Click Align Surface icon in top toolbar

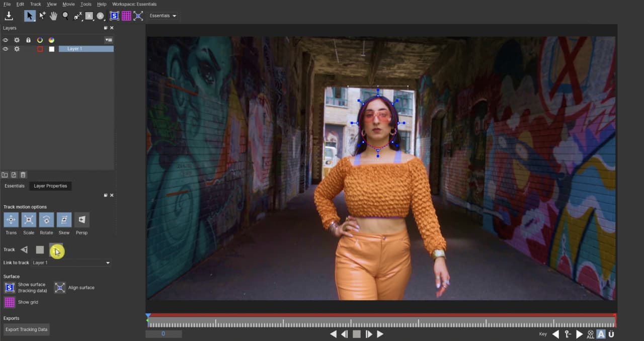point(138,16)
